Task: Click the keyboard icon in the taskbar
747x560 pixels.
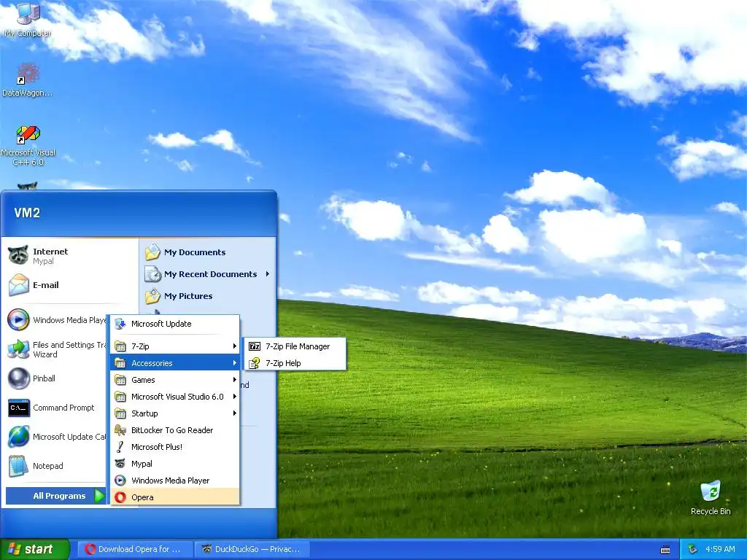Action: click(665, 550)
